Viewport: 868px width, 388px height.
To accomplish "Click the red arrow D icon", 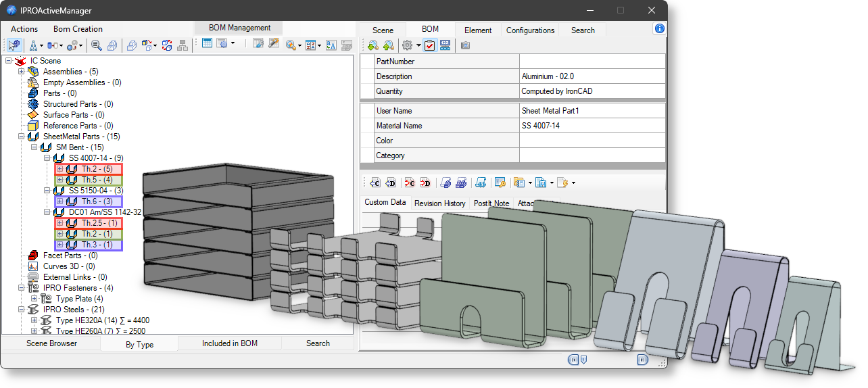I will coord(425,183).
